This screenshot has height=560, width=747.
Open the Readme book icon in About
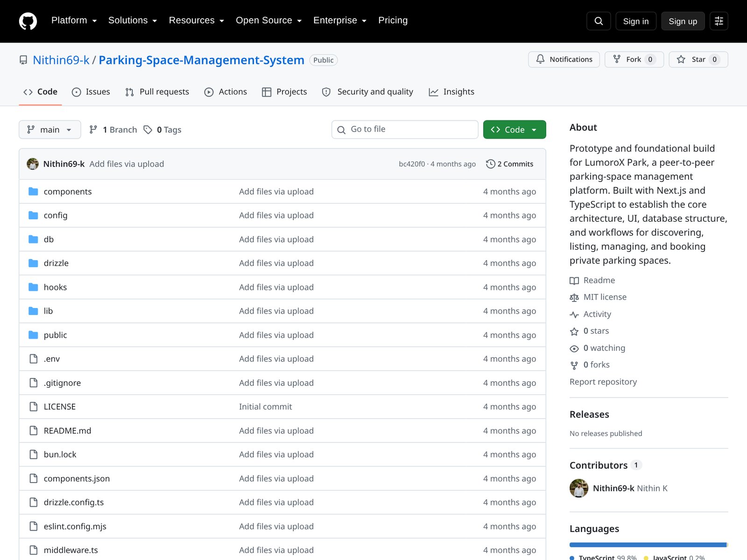pyautogui.click(x=574, y=280)
